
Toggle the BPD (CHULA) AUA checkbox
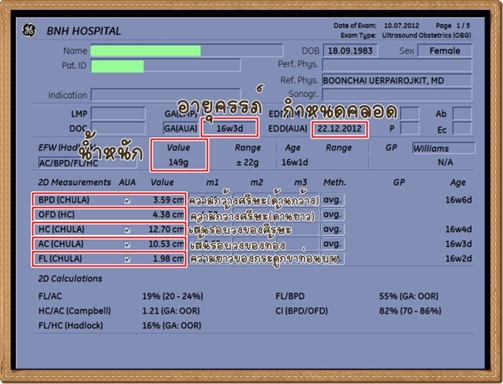pos(127,200)
